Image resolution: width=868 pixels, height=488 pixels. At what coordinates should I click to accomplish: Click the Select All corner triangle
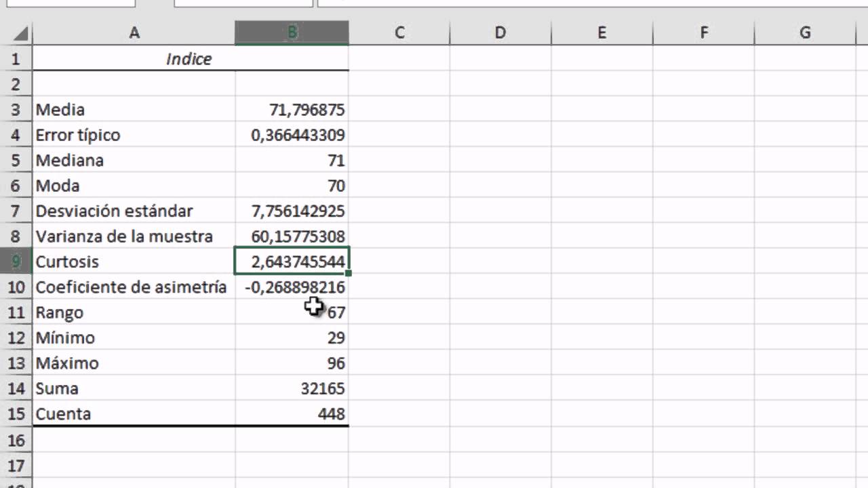tap(20, 33)
